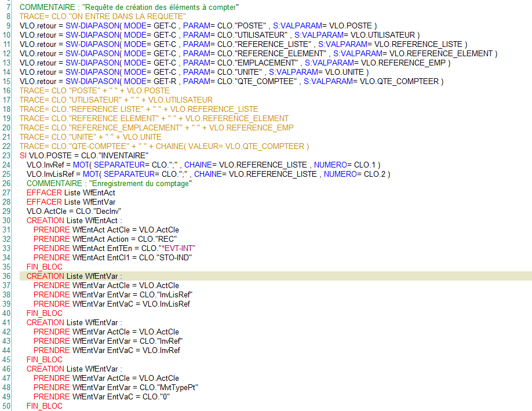
Task: Select line number 36 in the gutter
Action: click(8, 276)
